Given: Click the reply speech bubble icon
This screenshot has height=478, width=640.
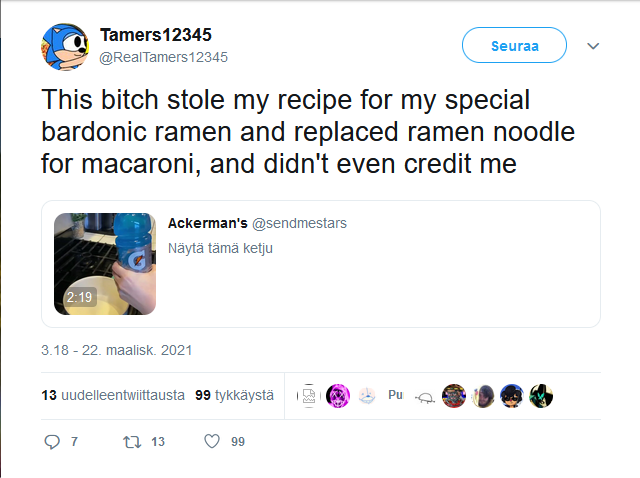Looking at the screenshot, I should pos(53,441).
